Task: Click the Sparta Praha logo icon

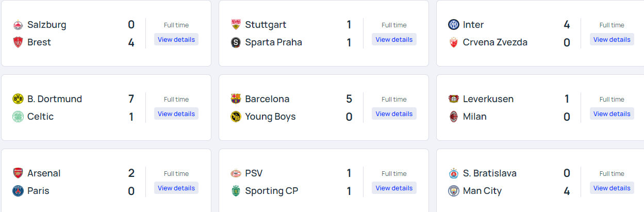Action: tap(236, 42)
